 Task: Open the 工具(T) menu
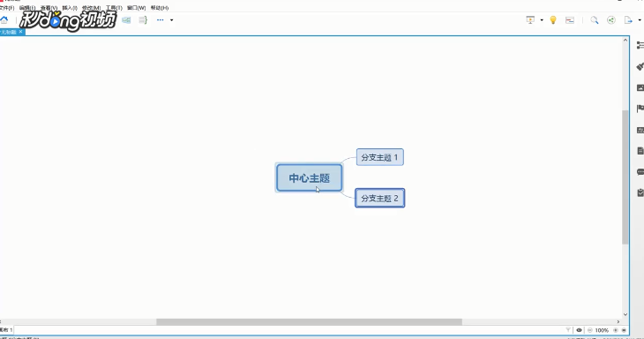(x=114, y=8)
